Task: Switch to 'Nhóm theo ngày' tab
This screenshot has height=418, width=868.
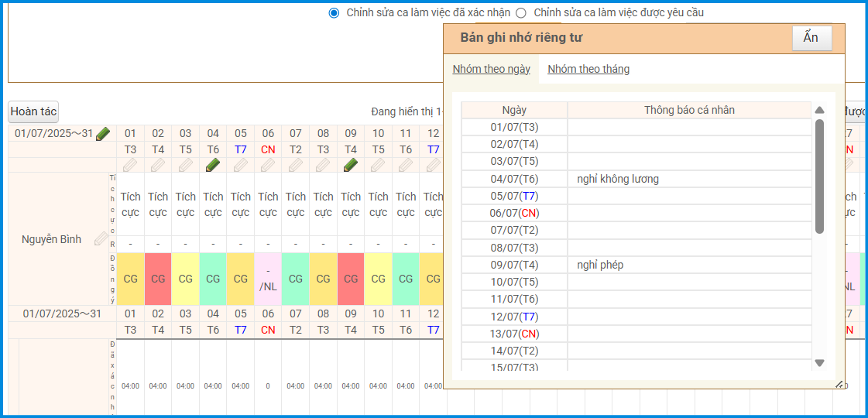Action: point(492,69)
